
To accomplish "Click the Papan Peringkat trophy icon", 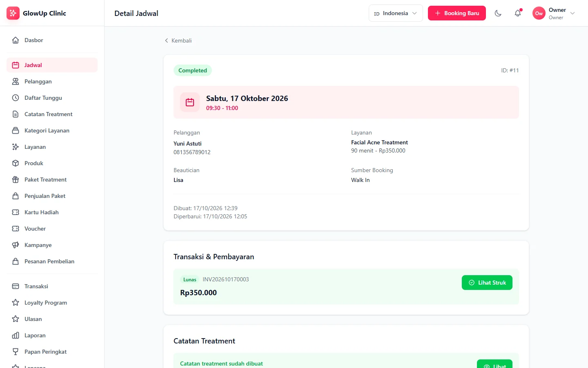I will (16, 352).
